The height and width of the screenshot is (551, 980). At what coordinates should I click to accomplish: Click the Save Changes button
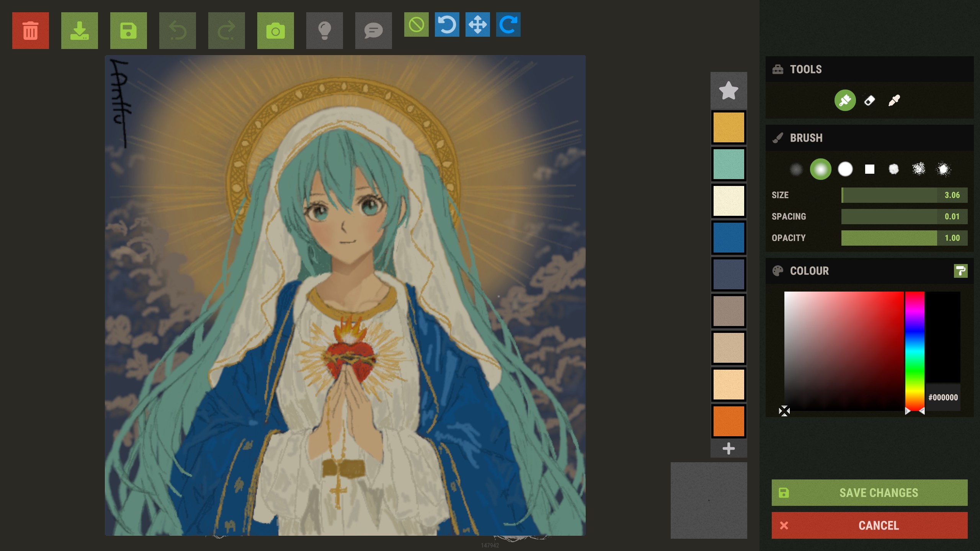(x=869, y=493)
